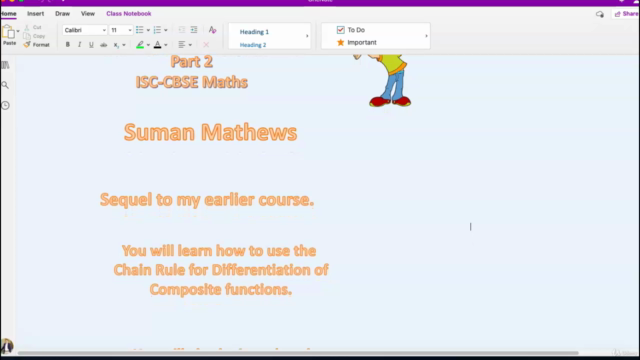
Task: Click the 'Composite functions.' line
Action: (x=220, y=289)
